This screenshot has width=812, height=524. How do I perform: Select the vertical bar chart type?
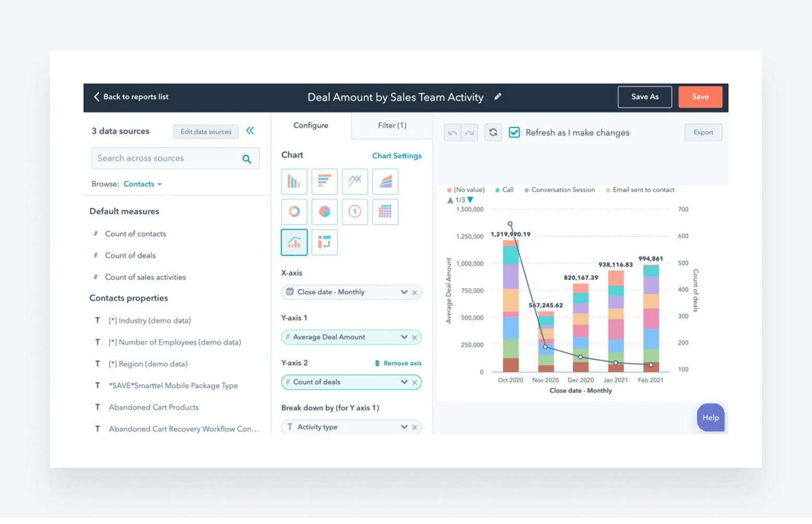pos(294,182)
